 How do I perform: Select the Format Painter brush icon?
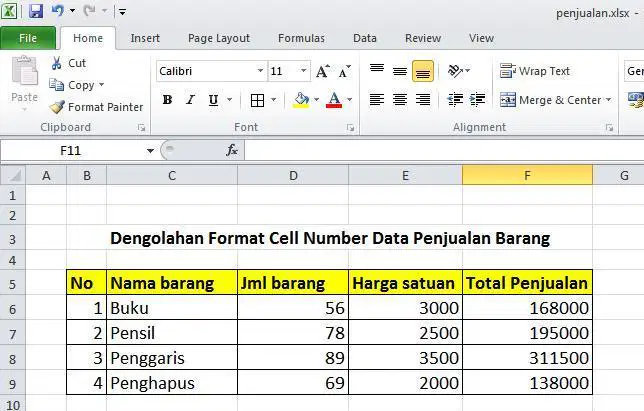[x=56, y=107]
